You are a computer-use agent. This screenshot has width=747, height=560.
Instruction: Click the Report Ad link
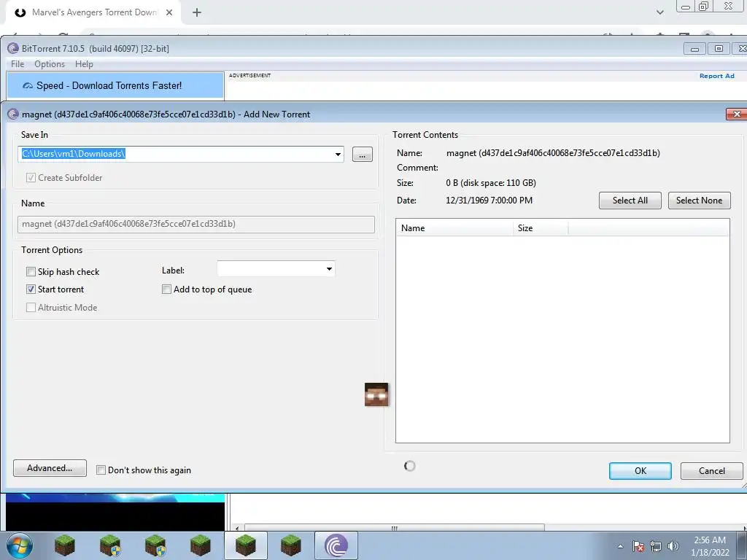(x=717, y=76)
